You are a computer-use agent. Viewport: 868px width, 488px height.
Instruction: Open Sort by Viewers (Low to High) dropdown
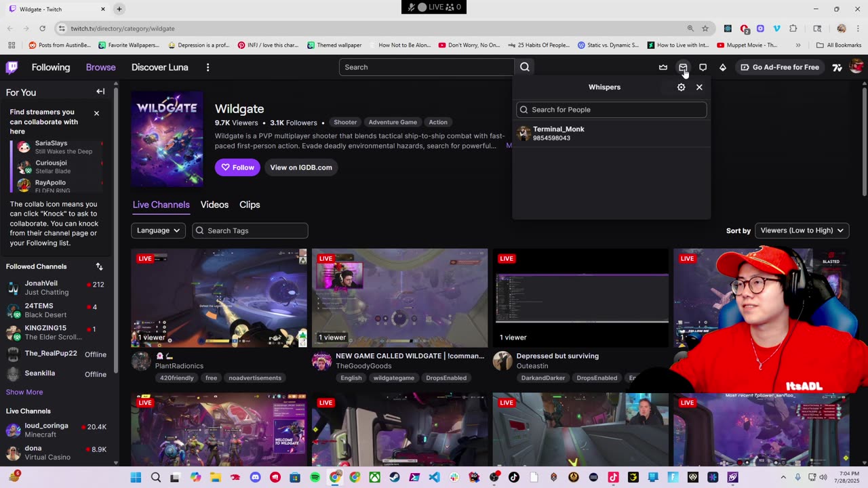click(x=802, y=230)
